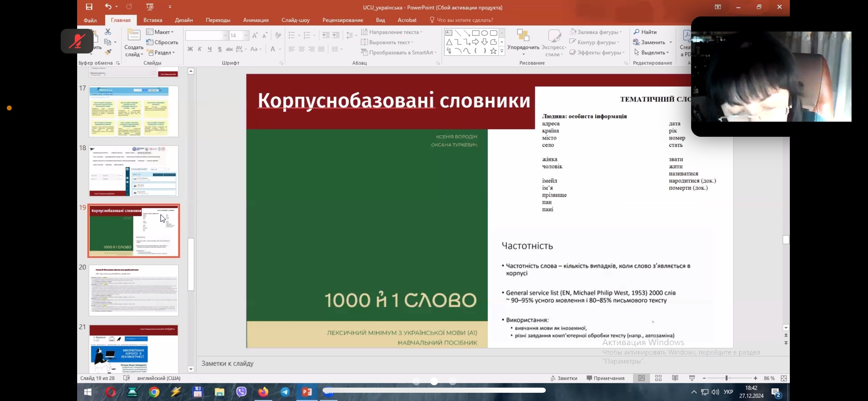Viewport: 868px width, 401px height.
Task: Create a new slide with Создать слайд icon
Action: pos(134,35)
